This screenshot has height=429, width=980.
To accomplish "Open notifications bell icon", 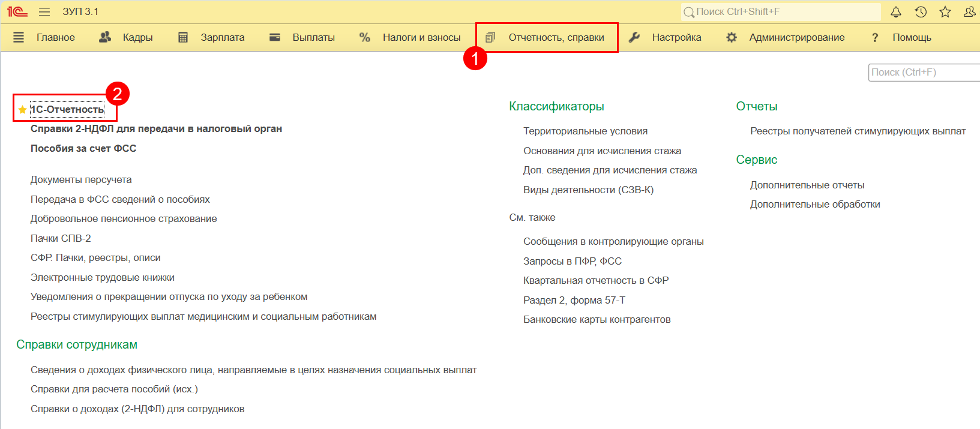I will point(895,12).
